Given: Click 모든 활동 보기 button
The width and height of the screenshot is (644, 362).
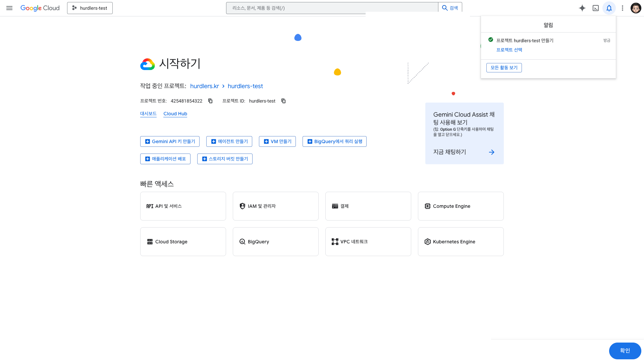Looking at the screenshot, I should (504, 68).
